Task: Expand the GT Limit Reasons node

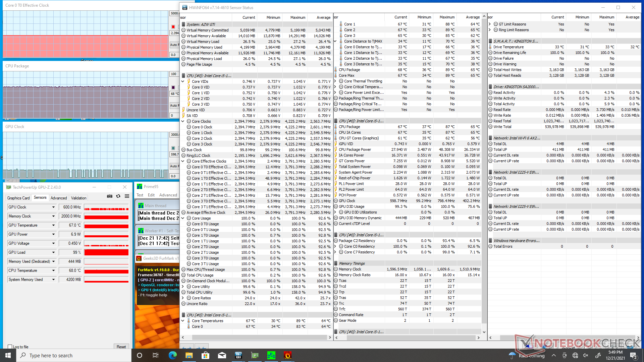Action: [x=490, y=24]
